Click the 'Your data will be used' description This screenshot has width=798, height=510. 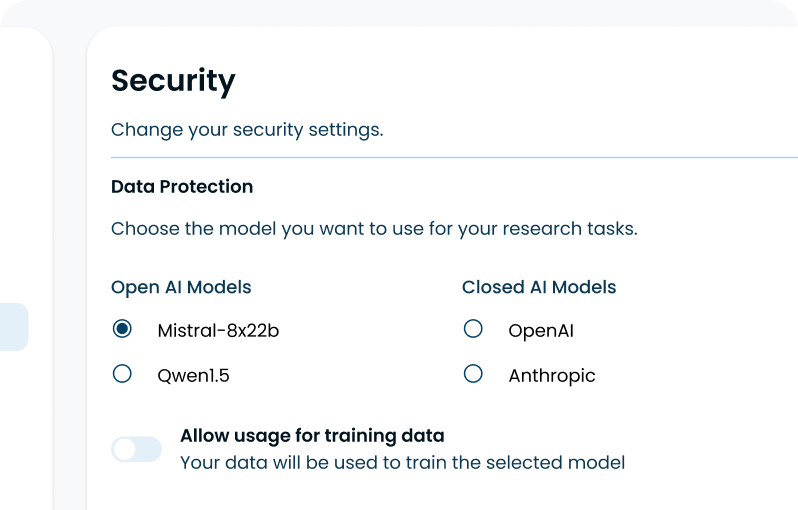click(x=403, y=463)
